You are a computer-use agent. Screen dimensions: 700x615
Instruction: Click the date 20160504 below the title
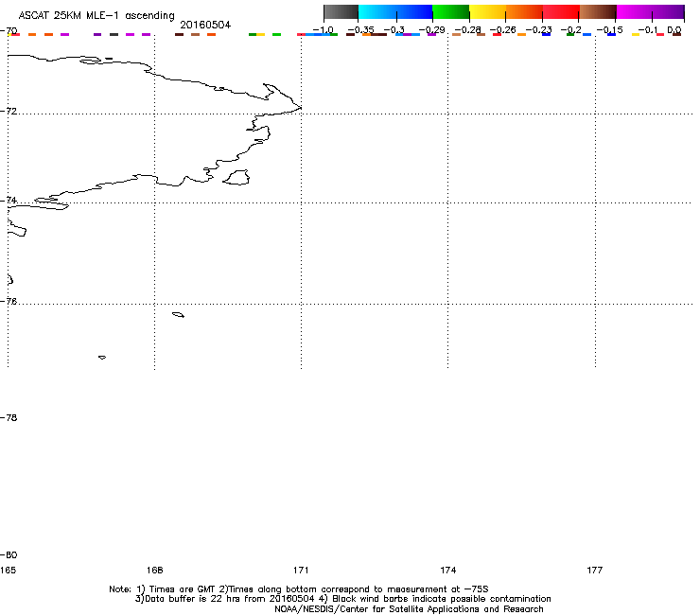(x=205, y=25)
